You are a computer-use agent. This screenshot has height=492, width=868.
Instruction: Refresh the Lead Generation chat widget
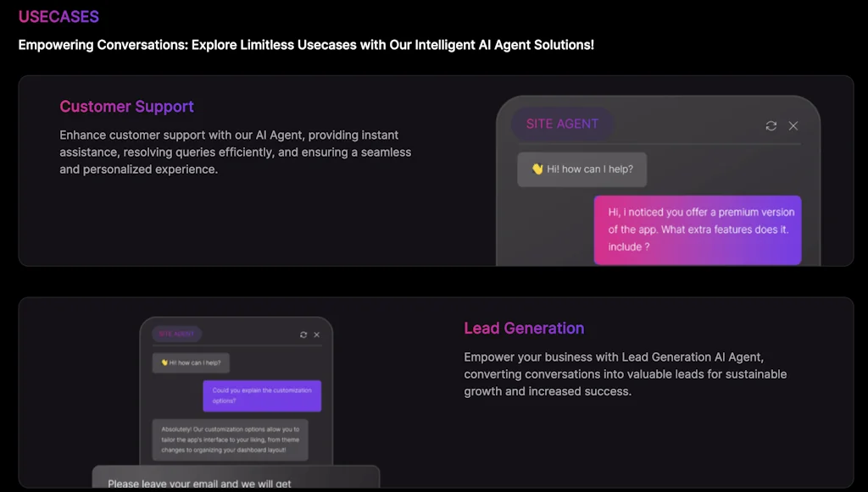(303, 334)
